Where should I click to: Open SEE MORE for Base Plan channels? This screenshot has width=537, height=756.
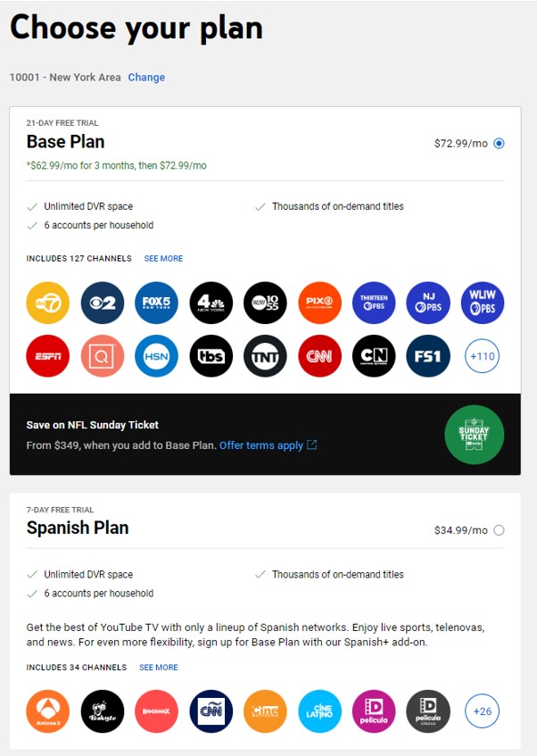162,258
